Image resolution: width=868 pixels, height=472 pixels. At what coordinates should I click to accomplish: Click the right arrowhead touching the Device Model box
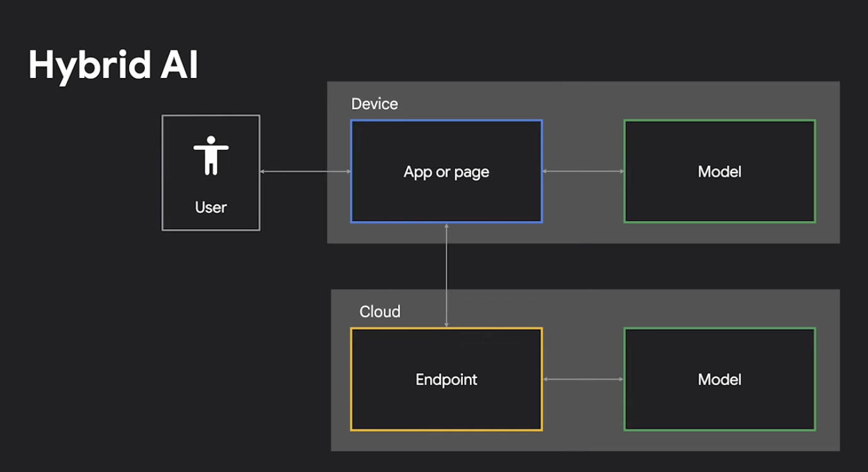(620, 171)
